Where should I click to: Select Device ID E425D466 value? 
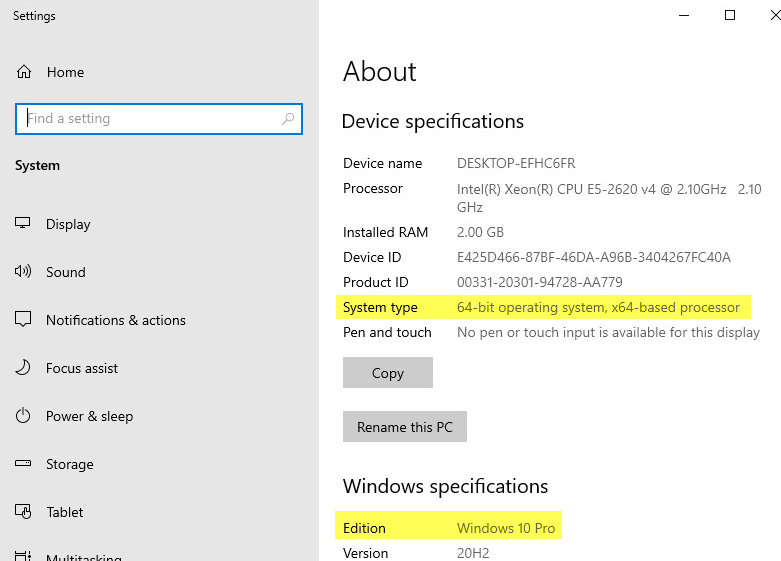(x=594, y=257)
